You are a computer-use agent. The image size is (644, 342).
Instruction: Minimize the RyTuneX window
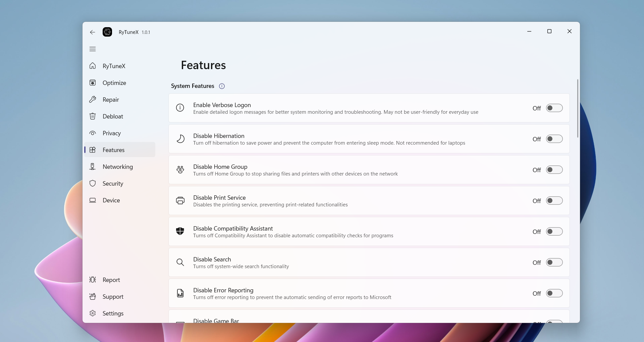click(x=529, y=31)
